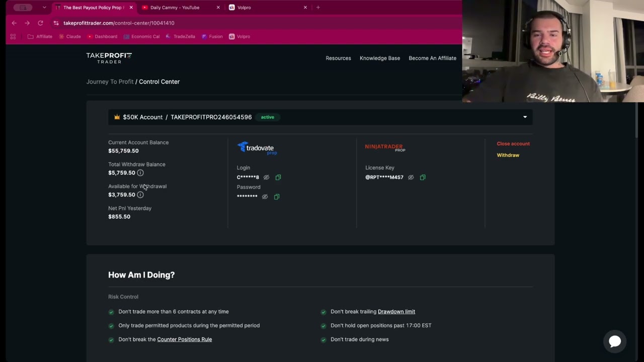Click the License Key label
The height and width of the screenshot is (362, 644).
coord(380,168)
